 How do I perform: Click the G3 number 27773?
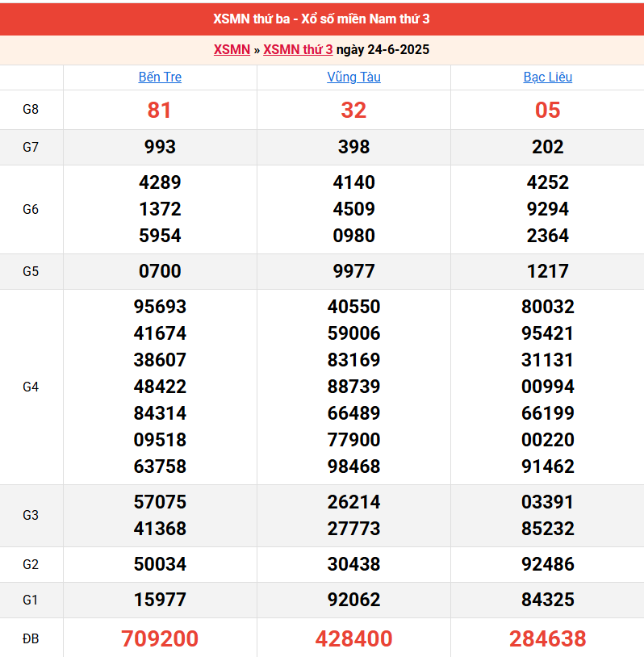coord(354,529)
